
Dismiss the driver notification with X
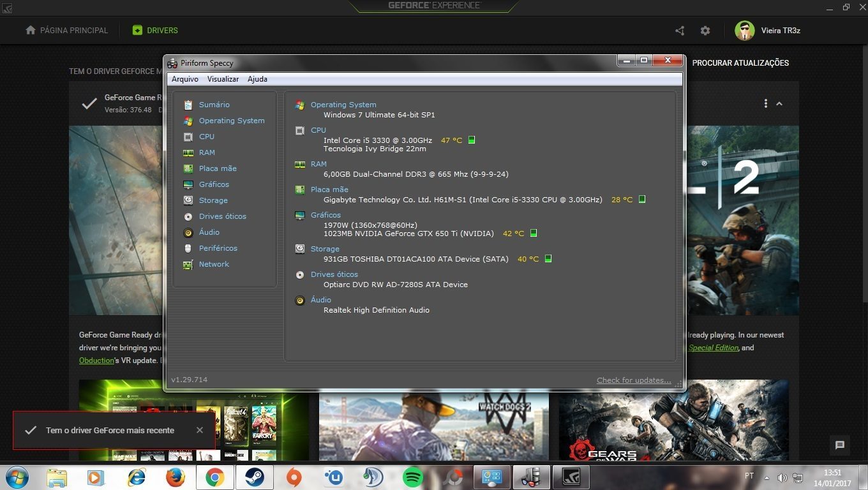point(200,430)
